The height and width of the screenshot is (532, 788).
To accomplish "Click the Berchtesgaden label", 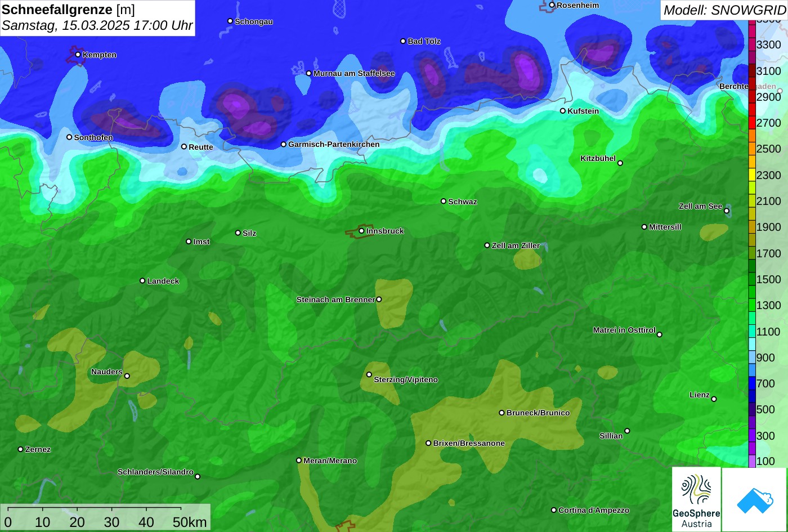I will 747,86.
